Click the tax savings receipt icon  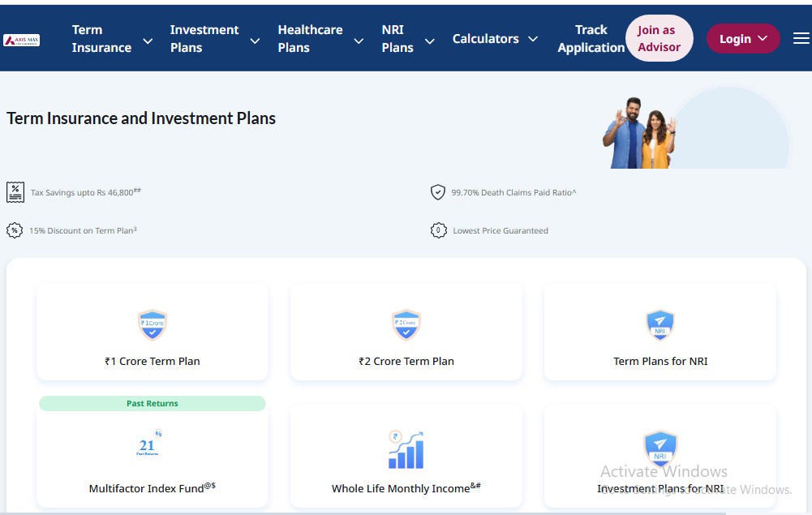tap(15, 192)
